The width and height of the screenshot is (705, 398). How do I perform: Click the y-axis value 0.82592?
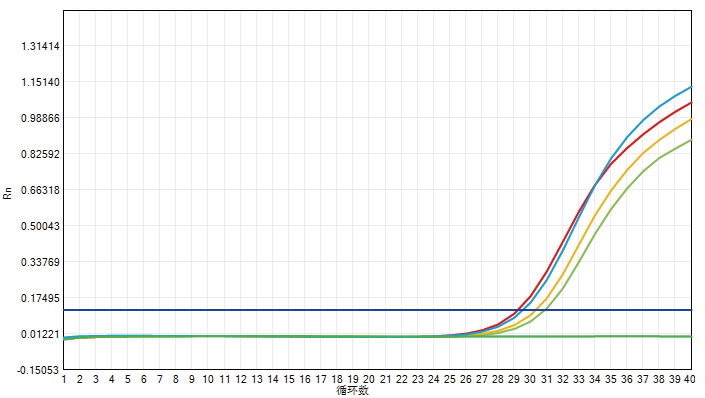(x=40, y=154)
